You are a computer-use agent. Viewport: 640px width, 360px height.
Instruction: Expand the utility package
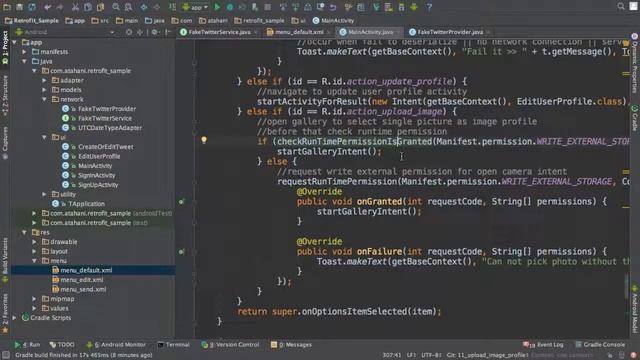(44, 194)
